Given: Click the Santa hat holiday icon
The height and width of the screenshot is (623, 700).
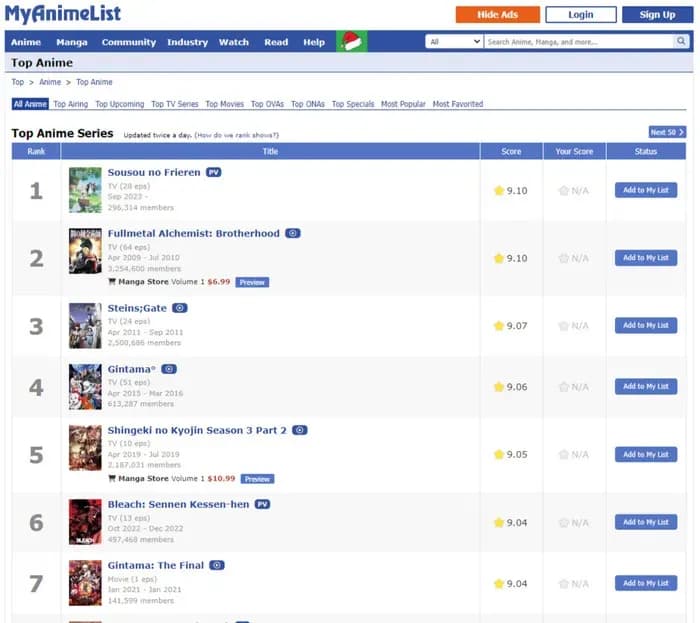Looking at the screenshot, I should click(x=351, y=42).
